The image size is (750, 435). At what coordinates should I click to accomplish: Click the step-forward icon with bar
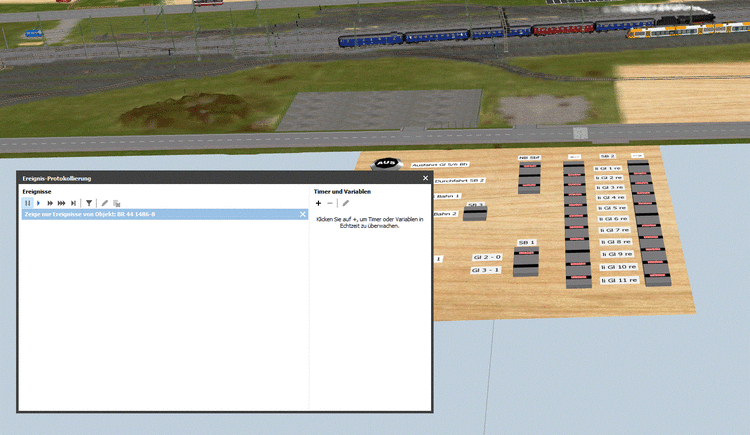(x=73, y=203)
